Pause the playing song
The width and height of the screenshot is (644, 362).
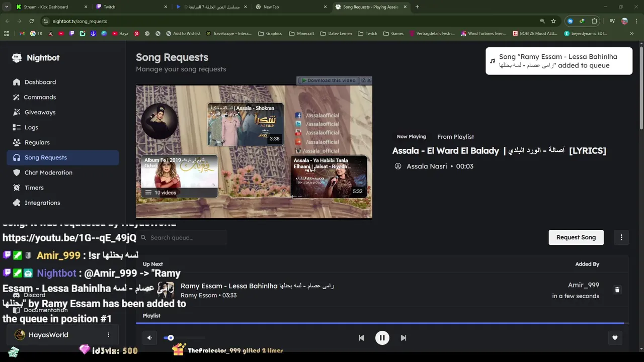382,338
